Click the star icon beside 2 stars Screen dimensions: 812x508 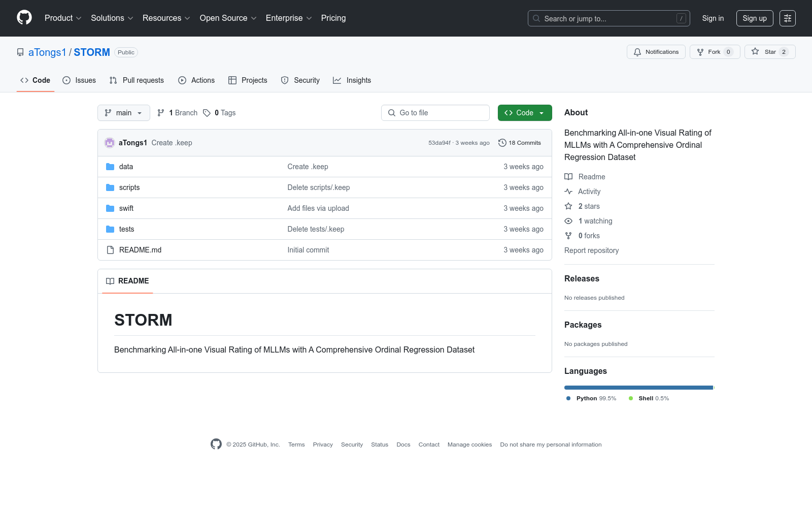point(568,206)
